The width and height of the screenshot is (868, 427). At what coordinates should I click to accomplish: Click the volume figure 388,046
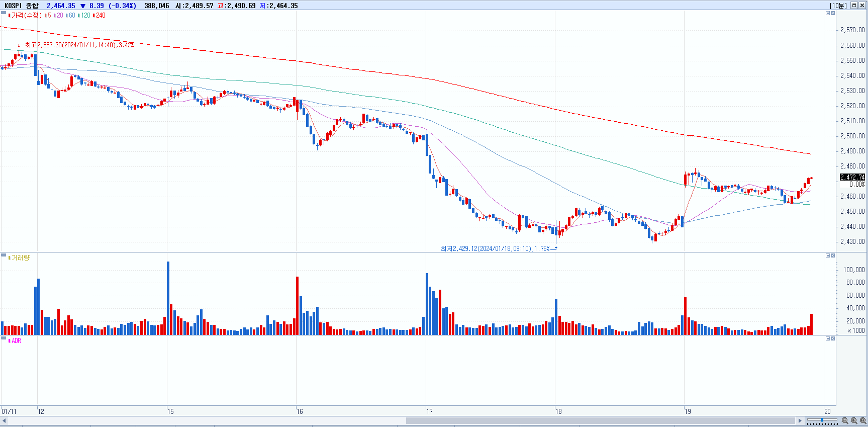[x=157, y=6]
